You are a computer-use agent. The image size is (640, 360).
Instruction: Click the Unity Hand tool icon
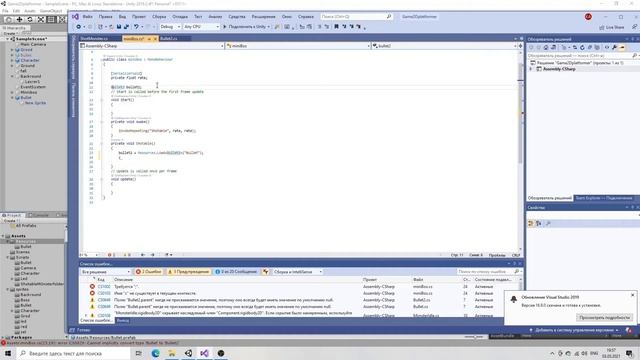point(8,19)
